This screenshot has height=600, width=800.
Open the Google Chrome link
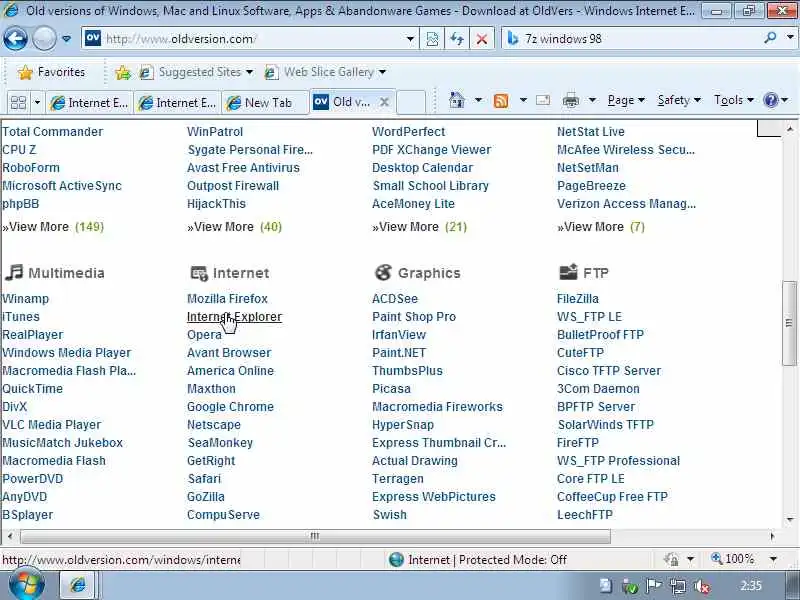point(230,407)
